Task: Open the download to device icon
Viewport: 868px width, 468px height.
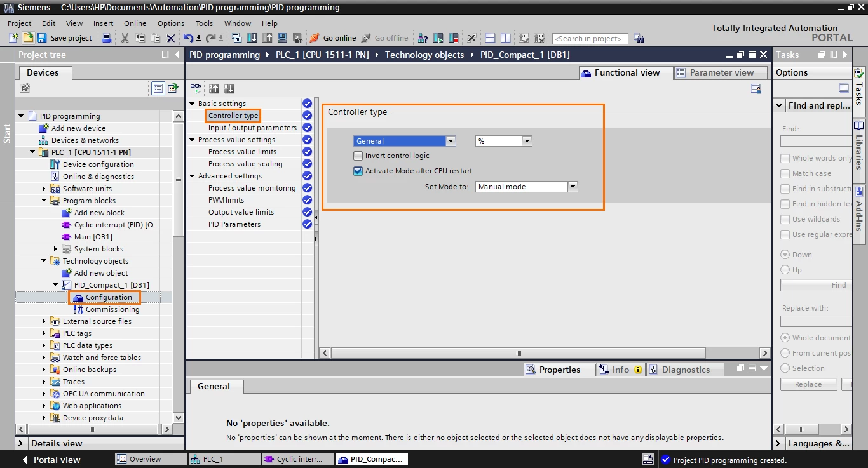Action: click(252, 38)
